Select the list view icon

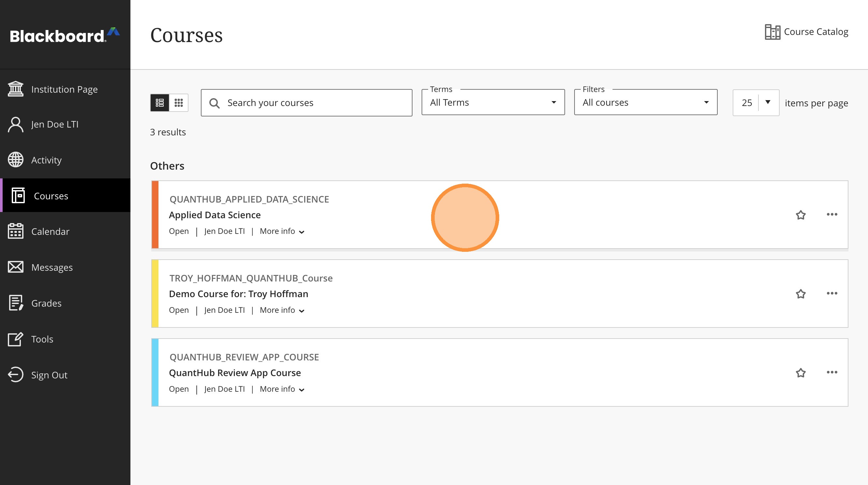(x=160, y=102)
